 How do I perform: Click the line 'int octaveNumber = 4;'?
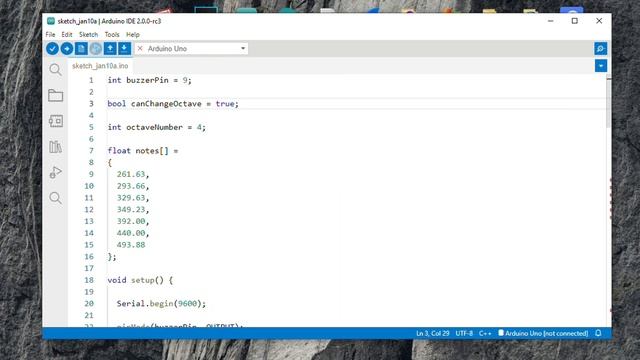[x=157, y=127]
